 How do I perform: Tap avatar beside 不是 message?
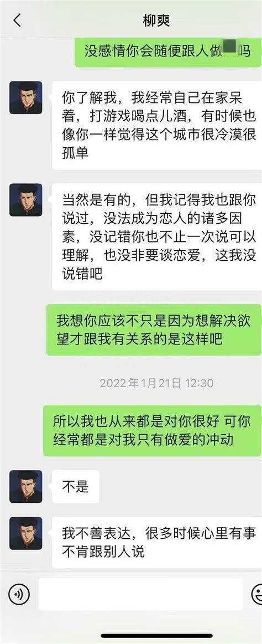[x=26, y=486]
